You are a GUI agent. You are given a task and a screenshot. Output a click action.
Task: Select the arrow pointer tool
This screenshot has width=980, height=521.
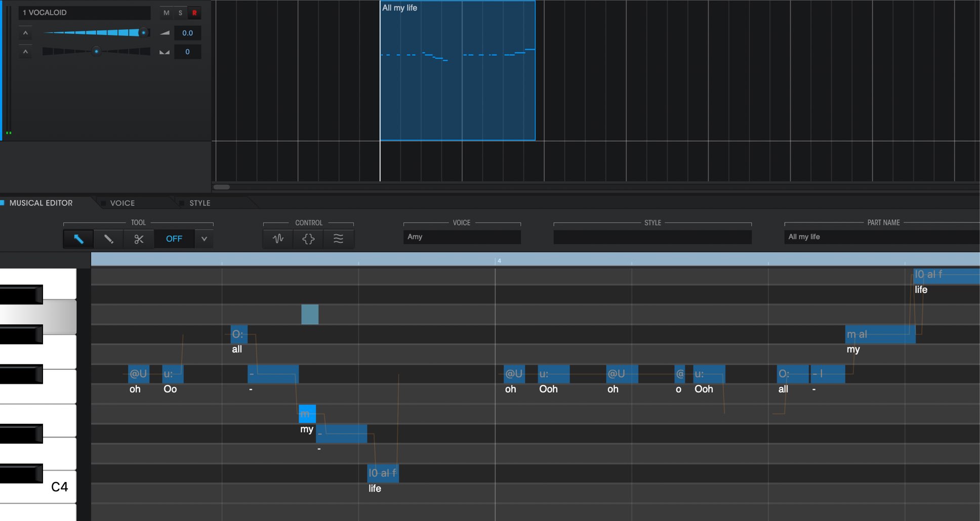78,239
